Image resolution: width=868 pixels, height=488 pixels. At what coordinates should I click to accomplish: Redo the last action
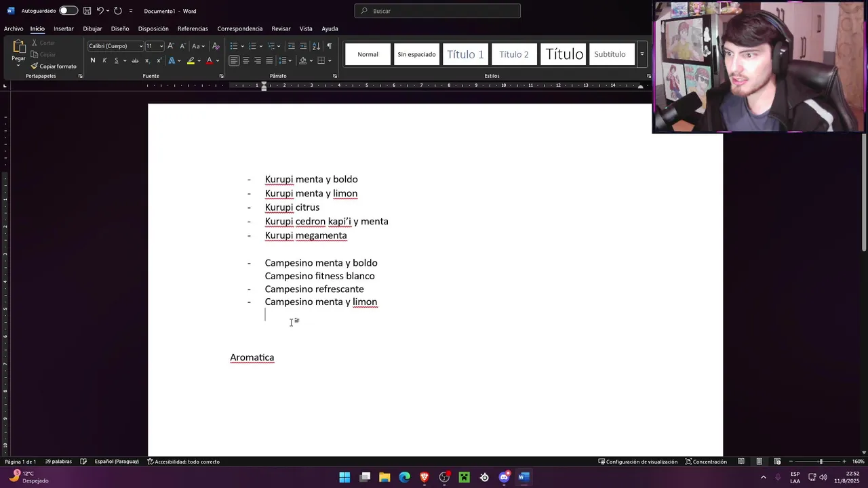117,11
